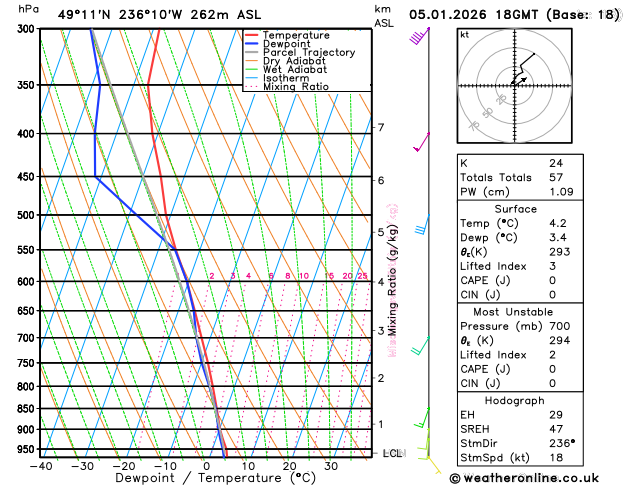Click the magenta wind barb at 400 hPa
This screenshot has height=486, width=629.
[422, 142]
